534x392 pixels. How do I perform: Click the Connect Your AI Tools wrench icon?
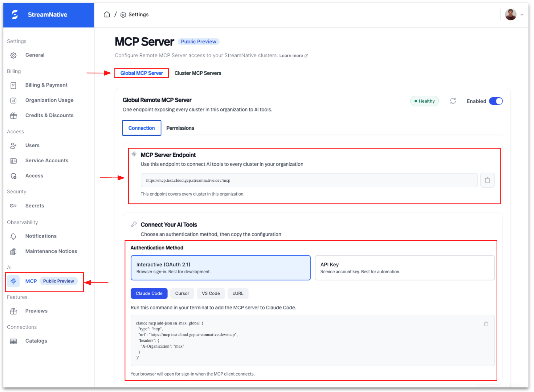pos(134,225)
